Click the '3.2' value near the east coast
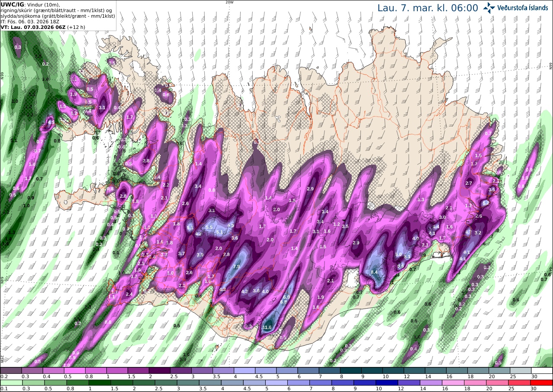The height and width of the screenshot is (392, 553). (478, 233)
